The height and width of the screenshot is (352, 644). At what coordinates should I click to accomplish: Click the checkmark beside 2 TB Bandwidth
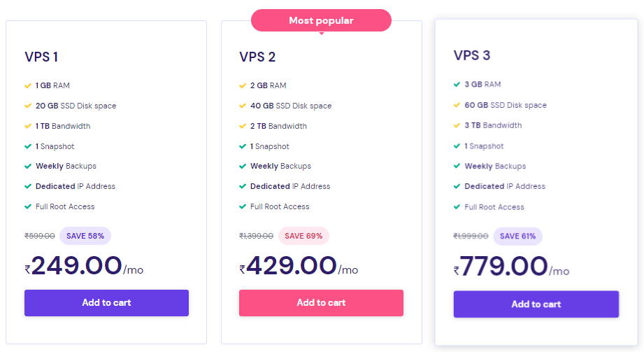click(x=243, y=126)
